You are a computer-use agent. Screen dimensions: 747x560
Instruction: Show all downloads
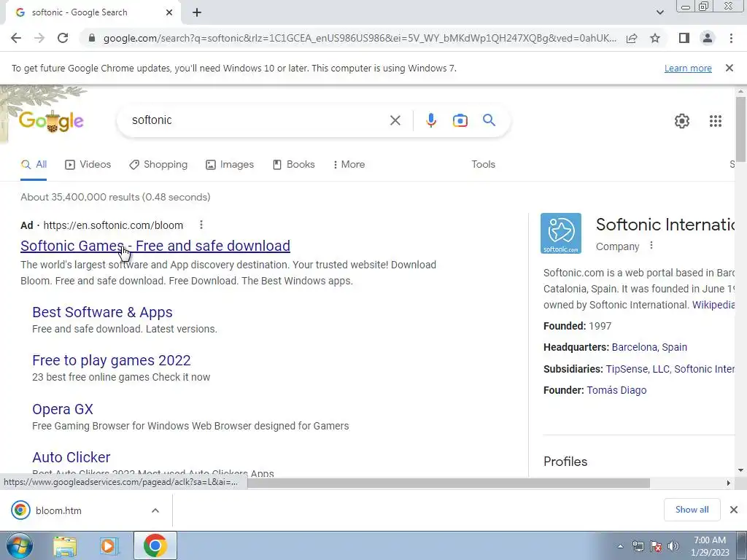click(x=692, y=510)
